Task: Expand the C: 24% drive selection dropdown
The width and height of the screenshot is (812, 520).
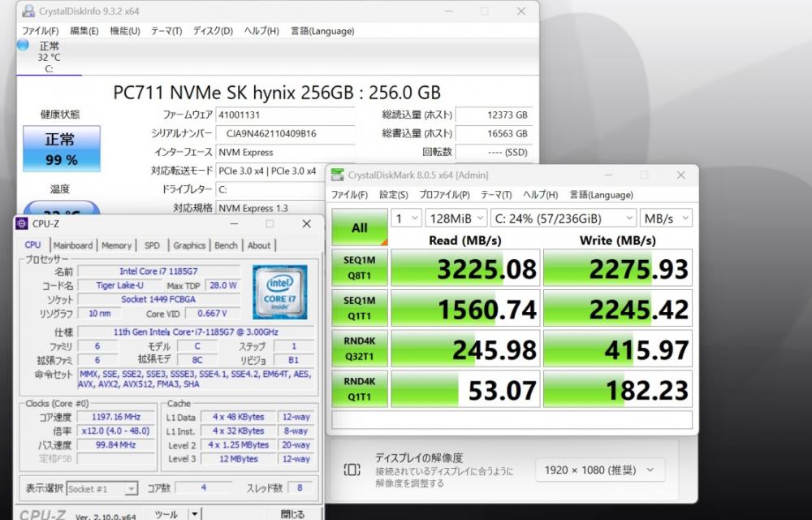Action: tap(564, 219)
